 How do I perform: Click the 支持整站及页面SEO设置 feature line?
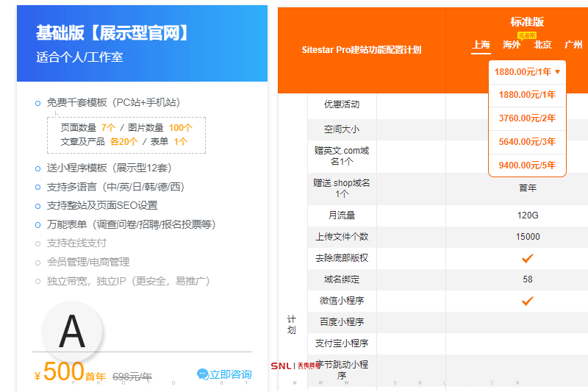pos(102,206)
